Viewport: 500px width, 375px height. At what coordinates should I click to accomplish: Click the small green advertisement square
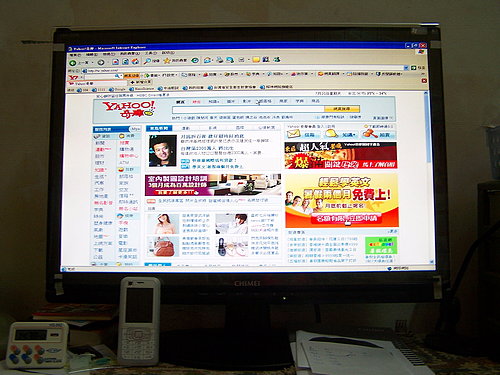[381, 246]
